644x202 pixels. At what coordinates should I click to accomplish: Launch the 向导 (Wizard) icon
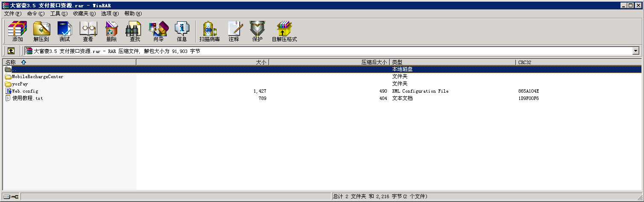158,31
